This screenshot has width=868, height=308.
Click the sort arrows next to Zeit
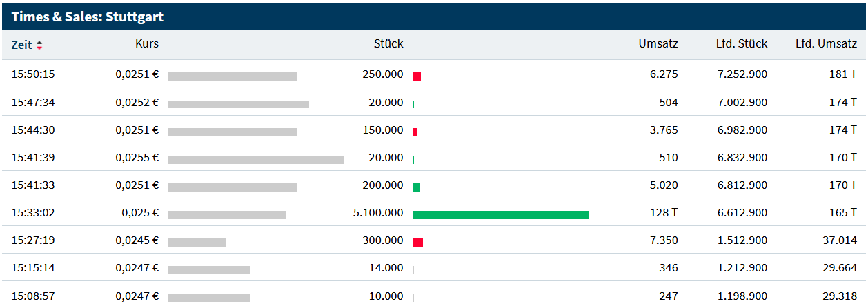[39, 45]
